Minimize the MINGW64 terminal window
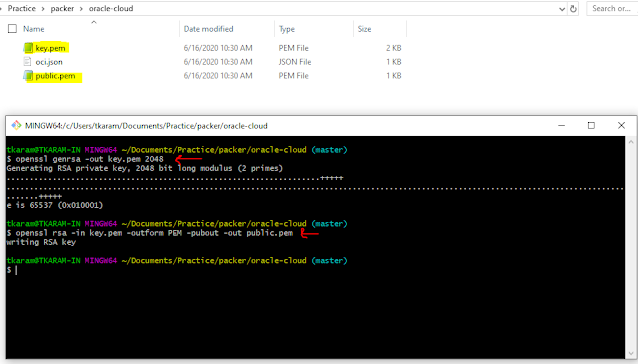This screenshot has width=638, height=364. point(562,125)
